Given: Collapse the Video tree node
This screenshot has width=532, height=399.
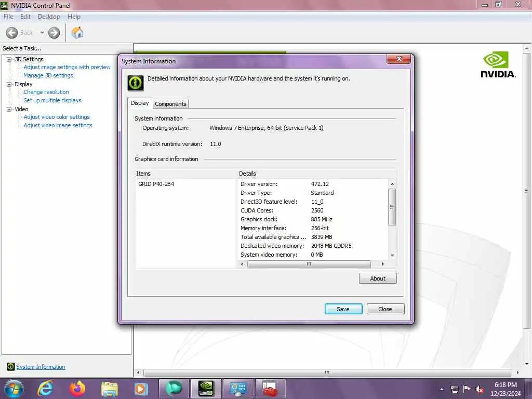Looking at the screenshot, I should point(9,109).
